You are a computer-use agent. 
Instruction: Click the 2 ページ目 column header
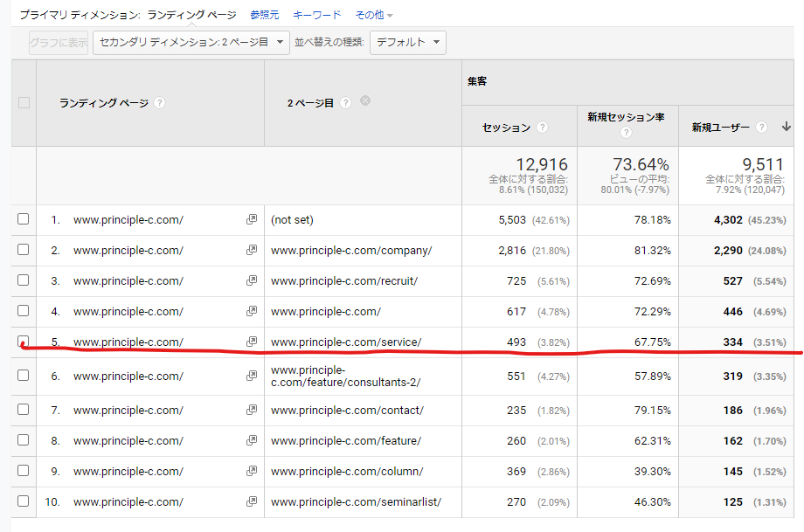point(310,103)
